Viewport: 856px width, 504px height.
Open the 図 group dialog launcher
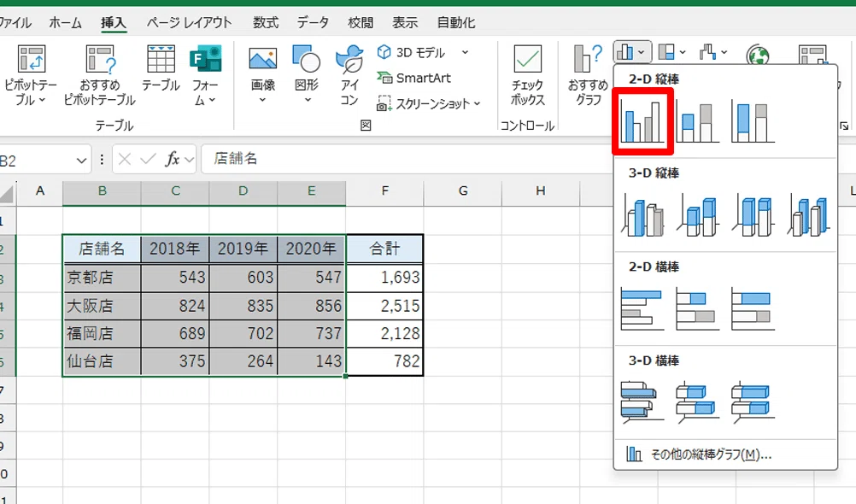click(x=366, y=126)
